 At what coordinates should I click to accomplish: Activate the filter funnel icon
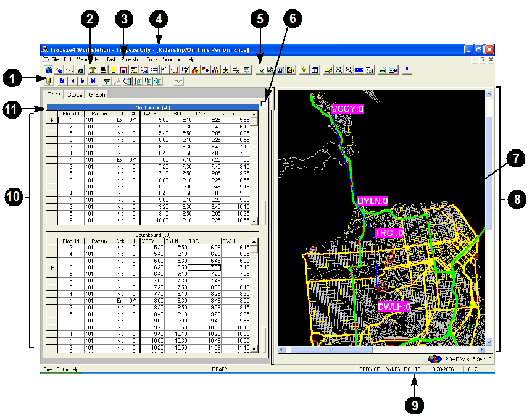107,81
